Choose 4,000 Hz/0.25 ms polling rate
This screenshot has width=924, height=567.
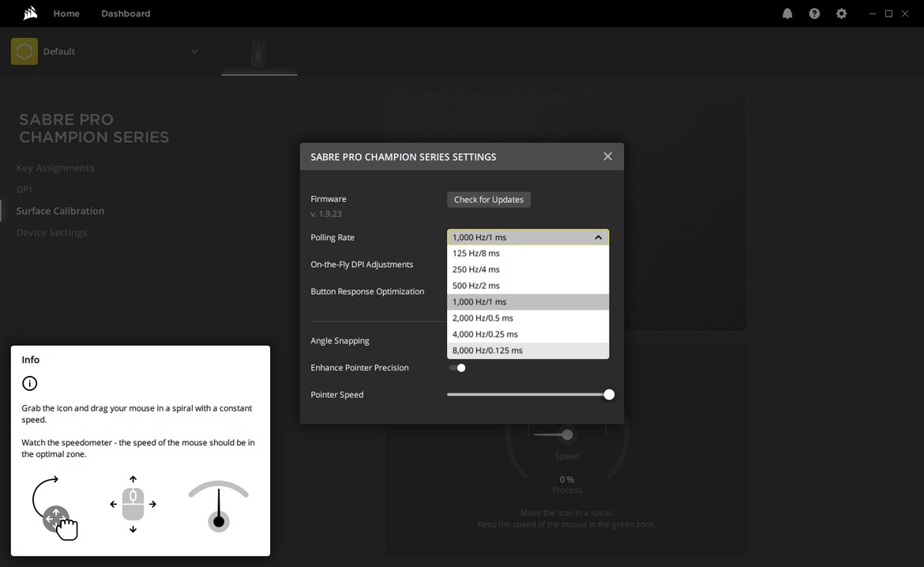click(x=528, y=334)
